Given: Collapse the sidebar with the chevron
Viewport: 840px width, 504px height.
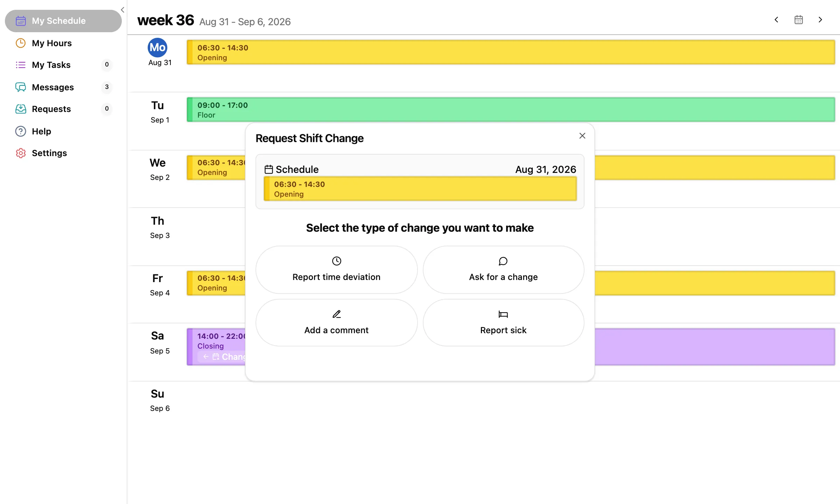Looking at the screenshot, I should pyautogui.click(x=122, y=10).
